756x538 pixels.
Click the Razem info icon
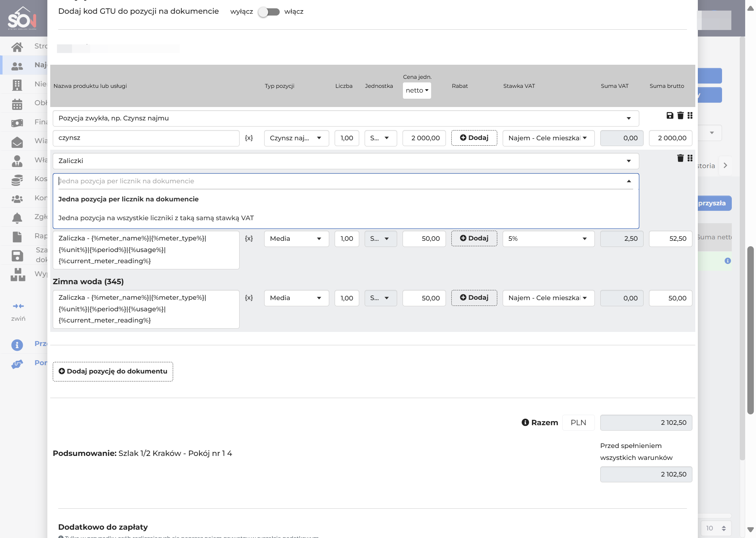[x=525, y=422]
